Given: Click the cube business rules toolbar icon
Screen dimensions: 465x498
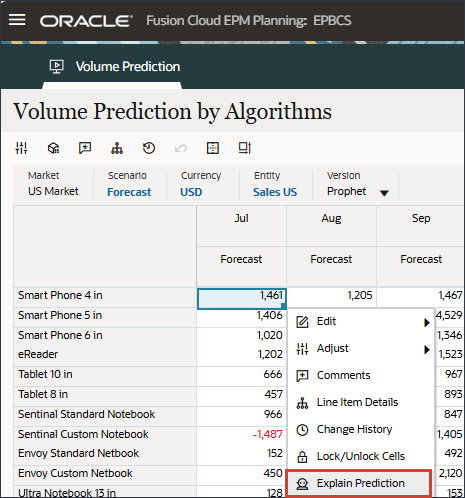Looking at the screenshot, I should (x=53, y=148).
